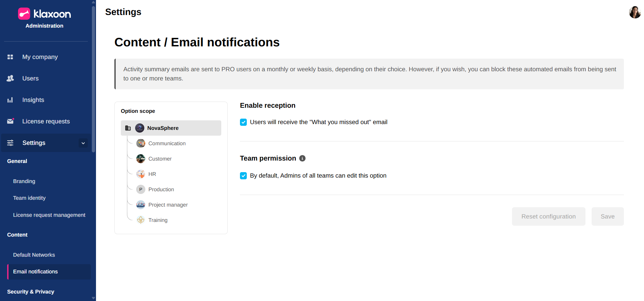Select the Training team in scope tree
This screenshot has width=644, height=301.
tap(158, 220)
